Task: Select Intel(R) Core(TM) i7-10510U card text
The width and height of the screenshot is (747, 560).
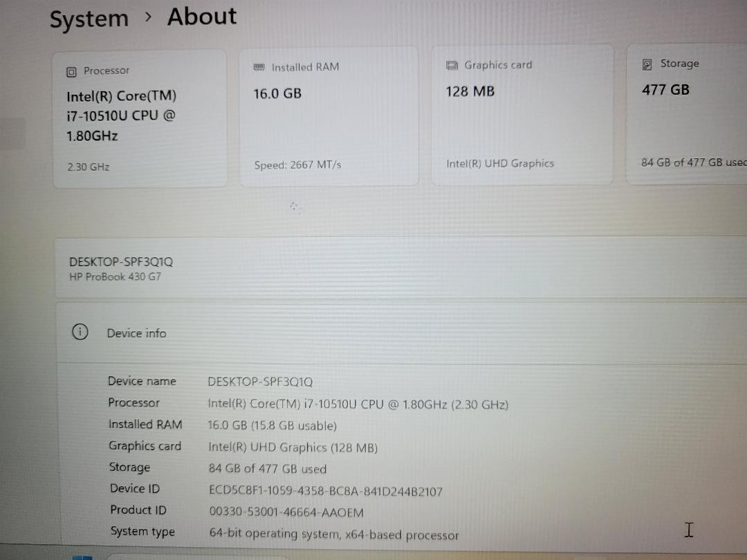Action: coord(122,116)
